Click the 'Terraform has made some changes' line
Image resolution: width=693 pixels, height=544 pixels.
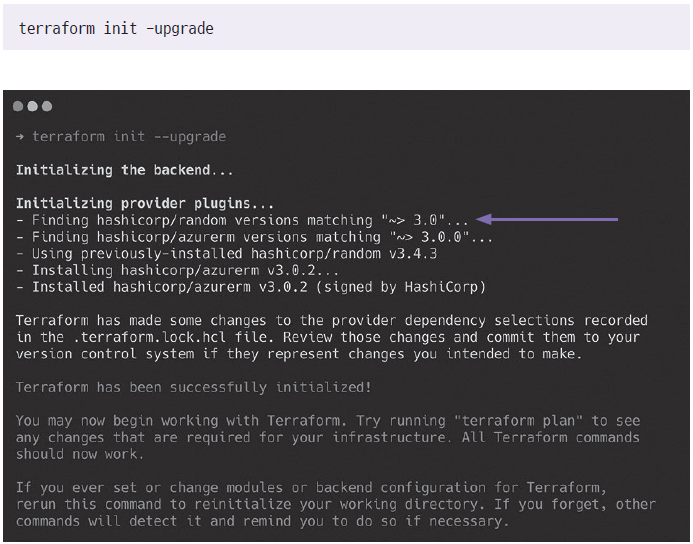click(x=332, y=320)
